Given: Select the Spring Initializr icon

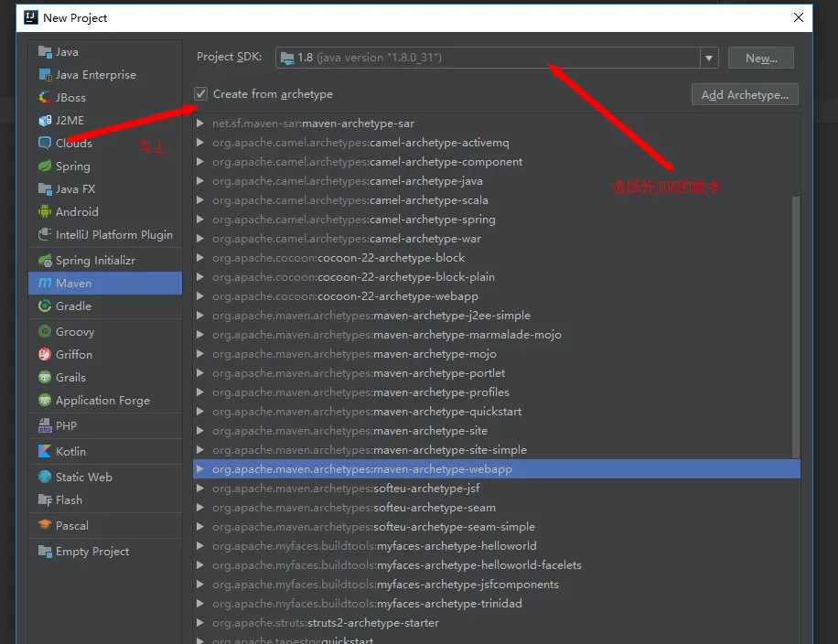Looking at the screenshot, I should (45, 261).
